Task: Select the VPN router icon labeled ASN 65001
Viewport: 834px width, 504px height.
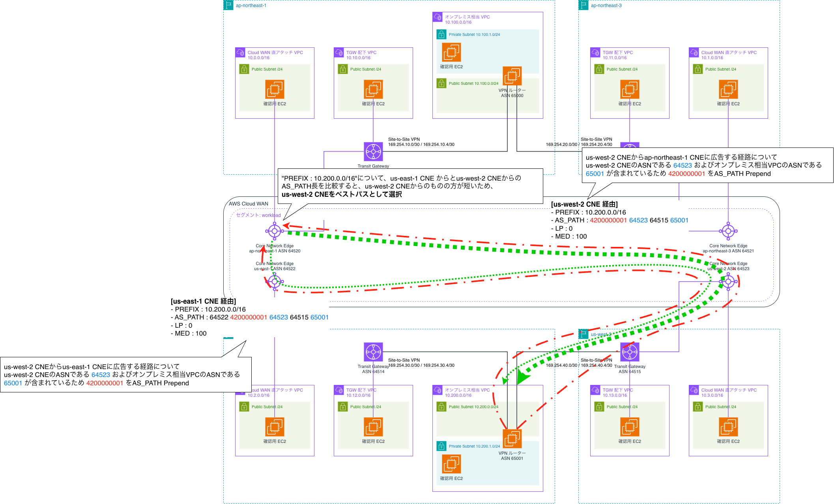Action: coord(512,439)
